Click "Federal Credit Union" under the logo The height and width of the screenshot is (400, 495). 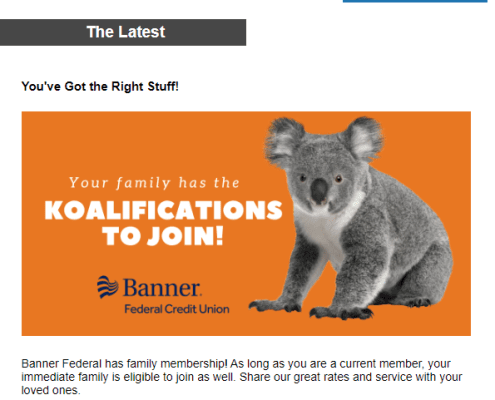pos(177,309)
